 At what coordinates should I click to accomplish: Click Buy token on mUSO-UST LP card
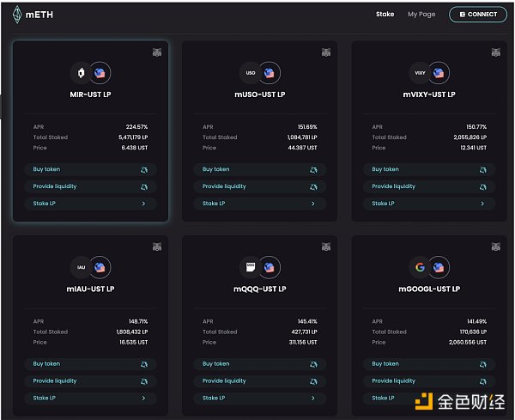click(260, 169)
